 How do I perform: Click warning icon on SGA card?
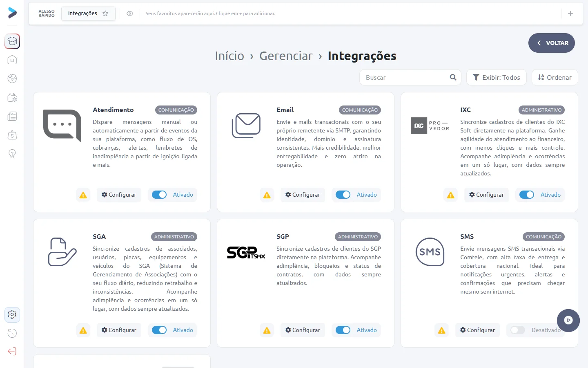tap(83, 330)
